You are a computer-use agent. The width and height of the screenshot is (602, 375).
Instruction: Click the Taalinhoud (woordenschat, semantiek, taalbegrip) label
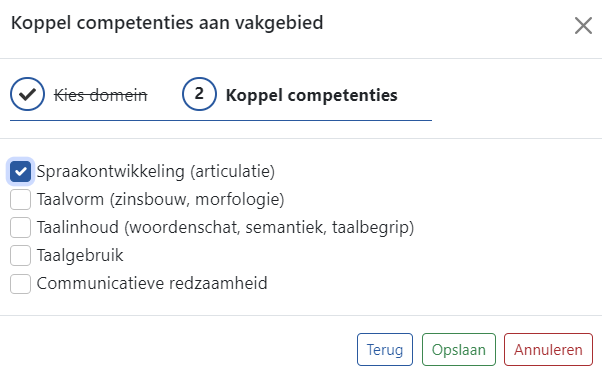pyautogui.click(x=225, y=227)
